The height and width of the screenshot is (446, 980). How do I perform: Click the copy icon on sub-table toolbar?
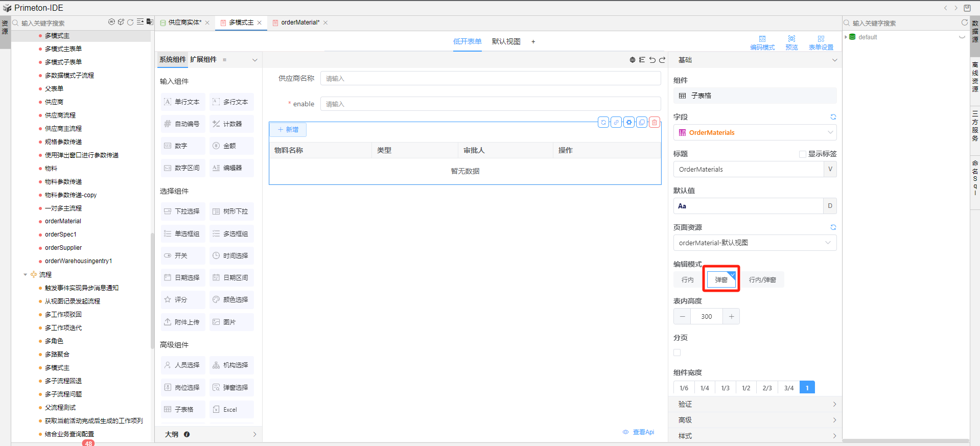(642, 123)
